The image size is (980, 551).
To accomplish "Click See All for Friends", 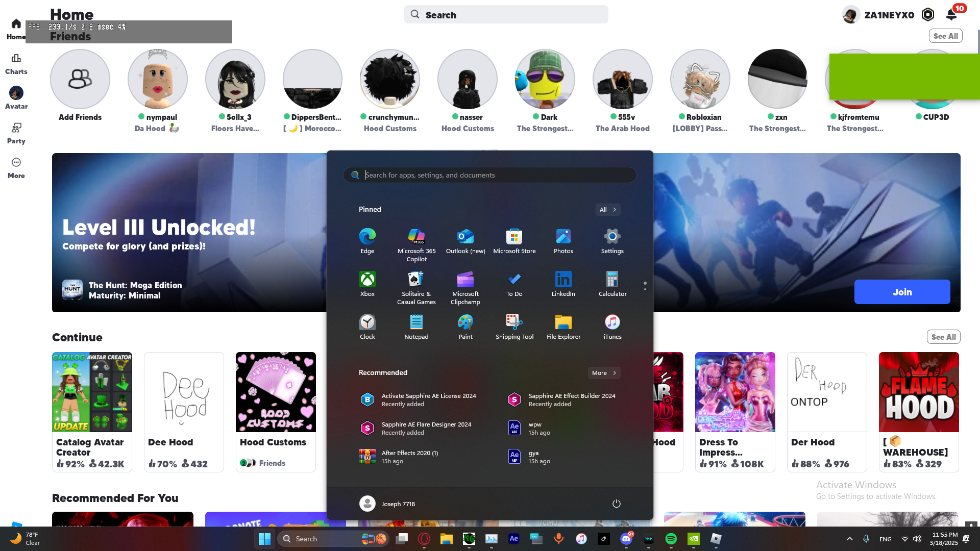I will coord(945,36).
